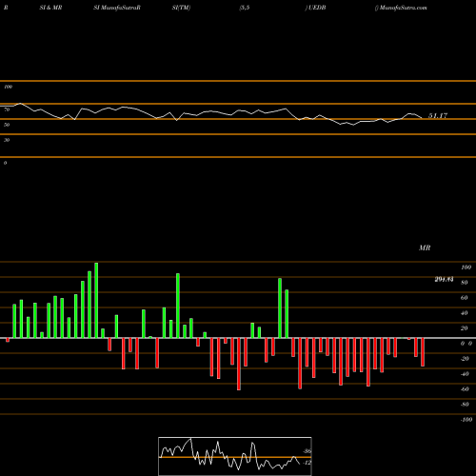This screenshot has height=476, width=476.
Task: Click the MR panel title label
Action: click(x=425, y=248)
